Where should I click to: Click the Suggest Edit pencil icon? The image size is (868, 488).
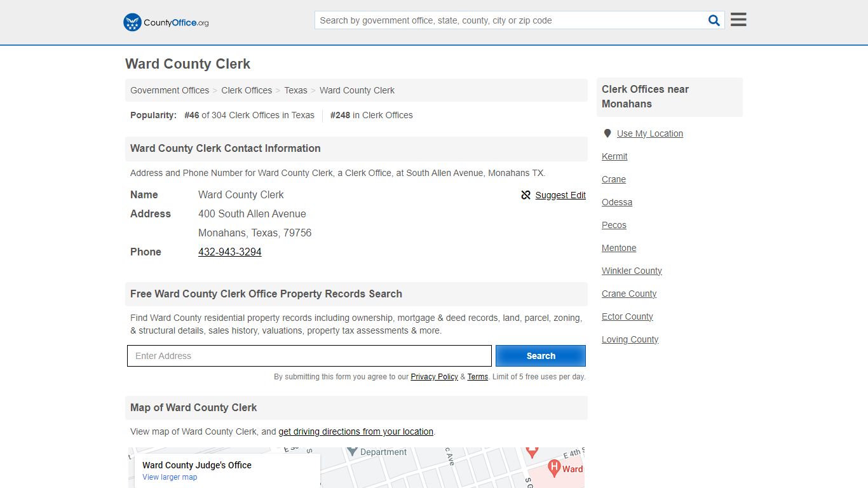(526, 195)
